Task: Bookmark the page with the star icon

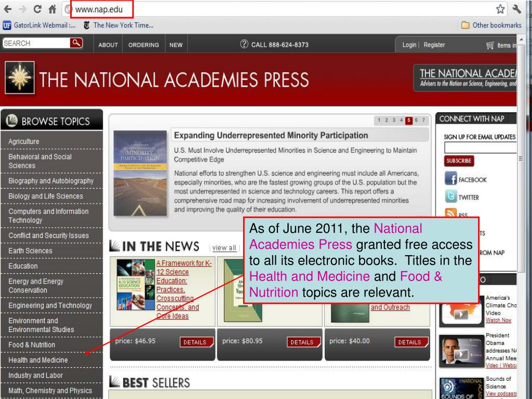Action: [x=500, y=9]
